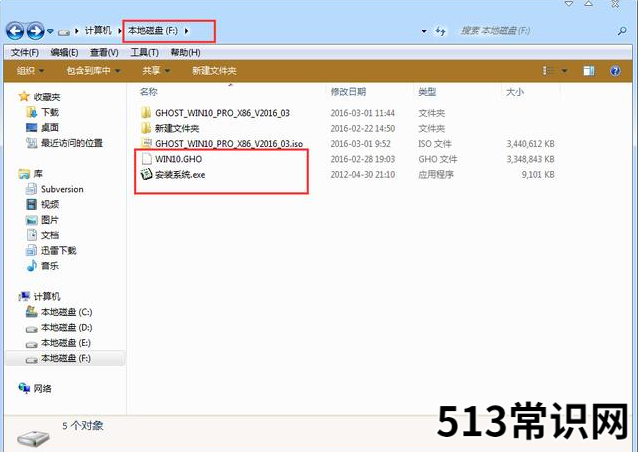Open address bar history dropdown arrow
Screen dimensions: 638x452
pyautogui.click(x=424, y=31)
